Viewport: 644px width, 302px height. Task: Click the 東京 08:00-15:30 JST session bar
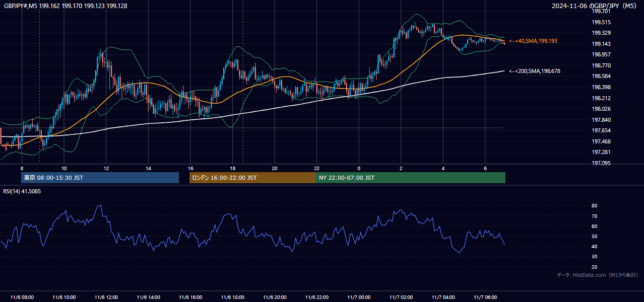click(100, 178)
